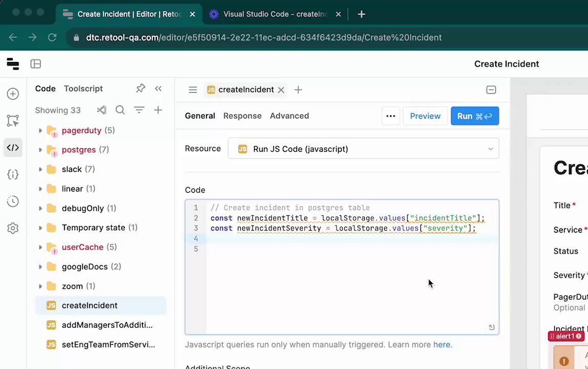This screenshot has width=588, height=369.
Task: Open the history clock icon
Action: [x=13, y=201]
